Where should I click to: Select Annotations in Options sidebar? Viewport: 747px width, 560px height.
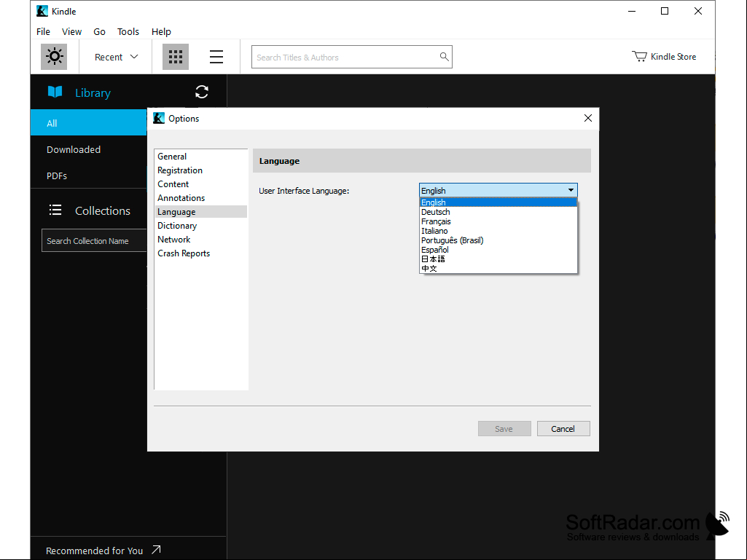click(200, 197)
